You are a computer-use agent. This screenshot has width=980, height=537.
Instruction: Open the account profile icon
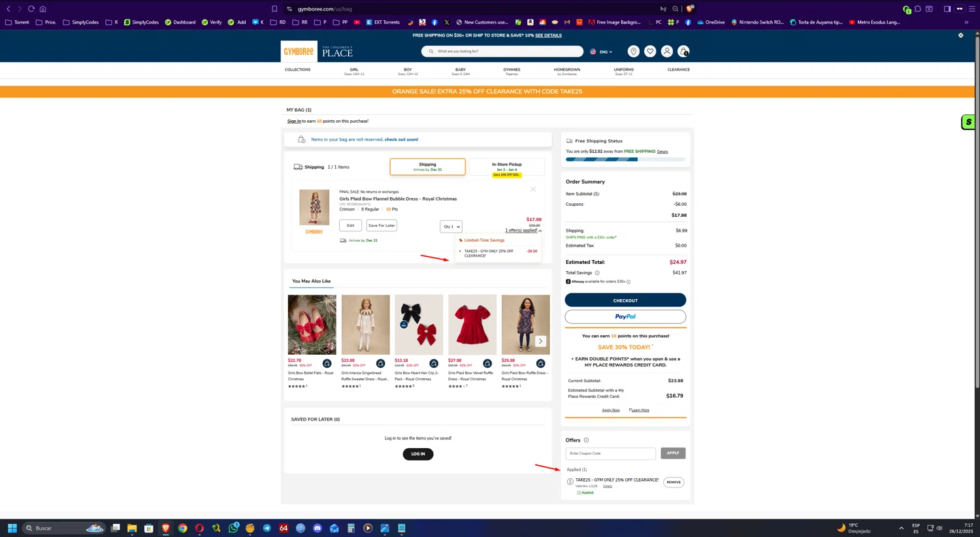point(667,51)
